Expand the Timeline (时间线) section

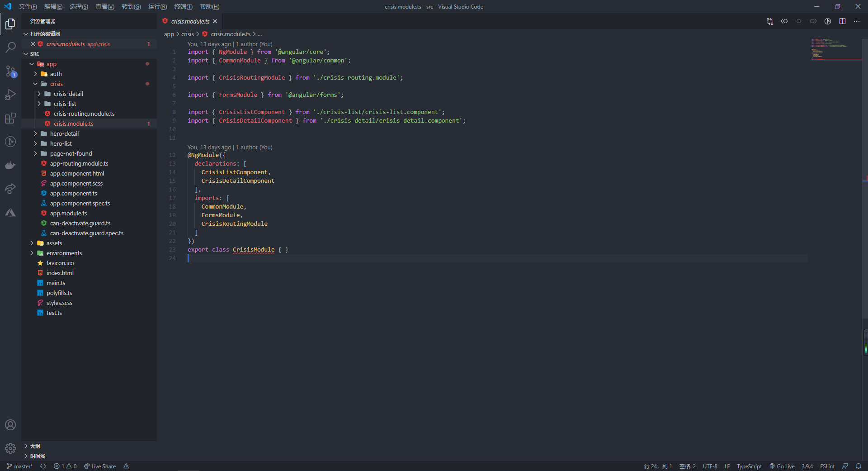point(89,456)
